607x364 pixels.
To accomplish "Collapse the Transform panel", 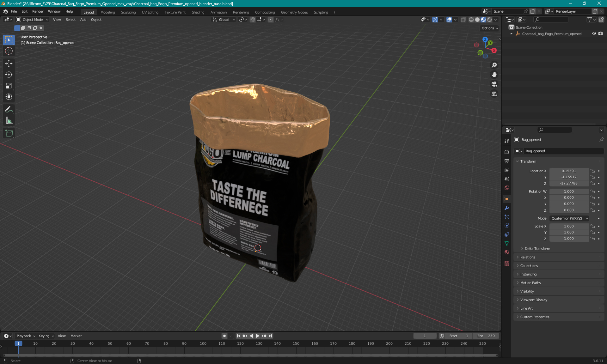I will (528, 161).
